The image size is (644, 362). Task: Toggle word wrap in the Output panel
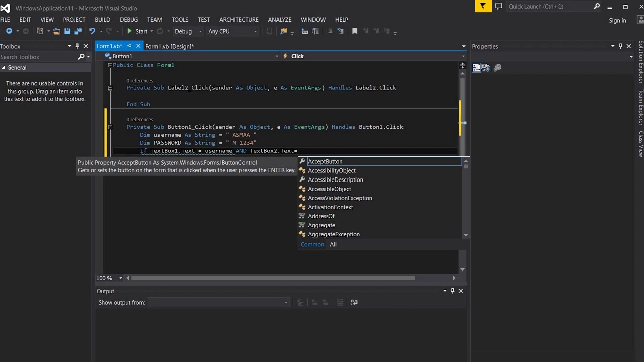[x=354, y=302]
